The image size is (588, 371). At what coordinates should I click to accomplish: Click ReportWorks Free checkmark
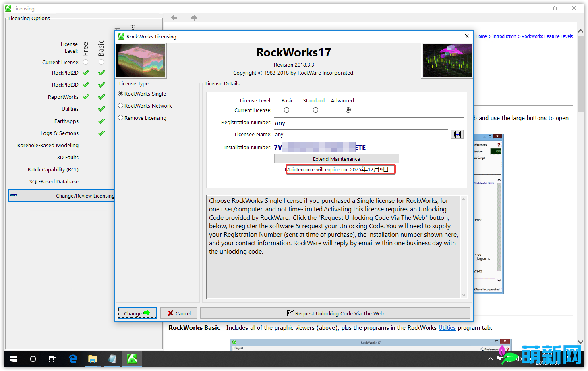[x=86, y=97]
